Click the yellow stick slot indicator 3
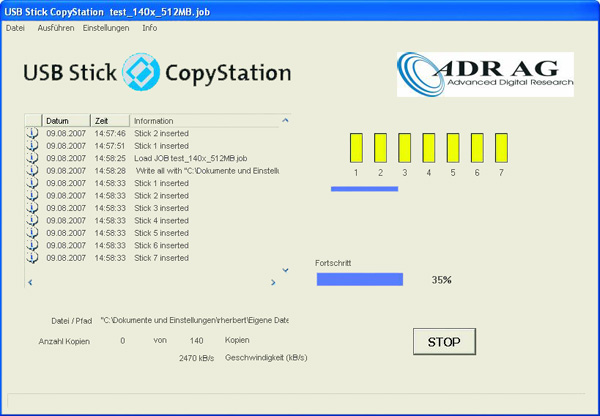The height and width of the screenshot is (416, 600). click(x=404, y=148)
